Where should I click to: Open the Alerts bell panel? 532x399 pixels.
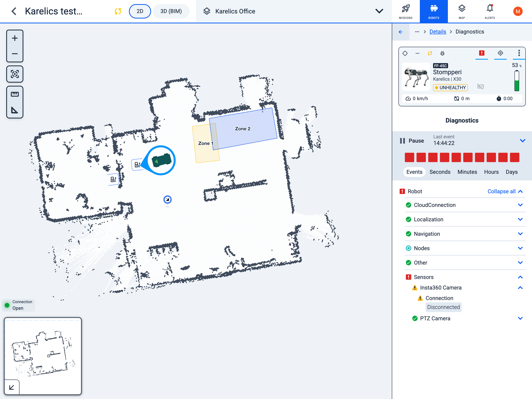489,11
